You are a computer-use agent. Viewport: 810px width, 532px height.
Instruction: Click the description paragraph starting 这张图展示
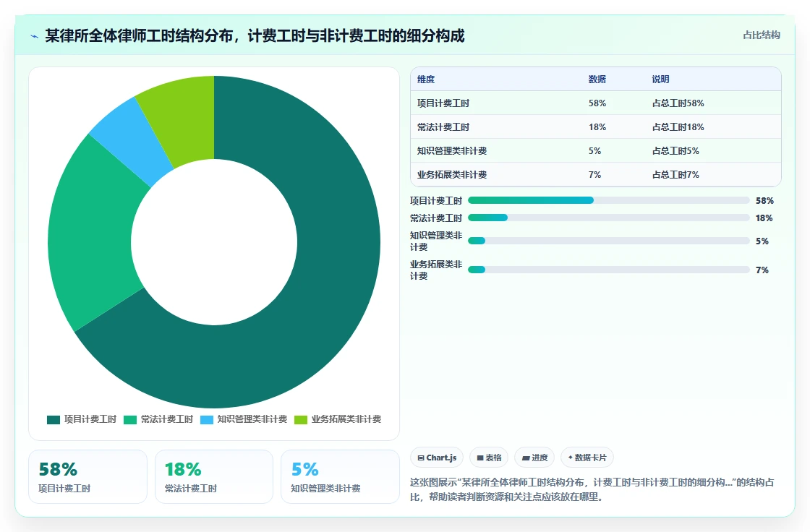[x=592, y=489]
